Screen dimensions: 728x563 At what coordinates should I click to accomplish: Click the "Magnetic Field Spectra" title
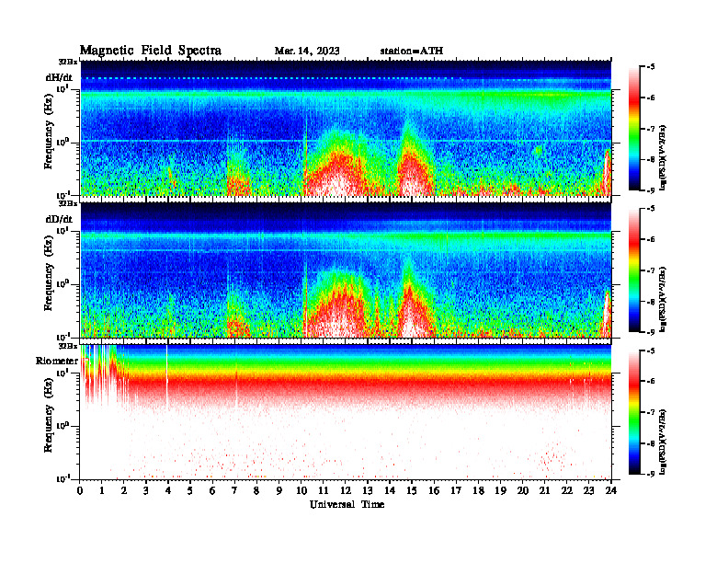point(151,51)
